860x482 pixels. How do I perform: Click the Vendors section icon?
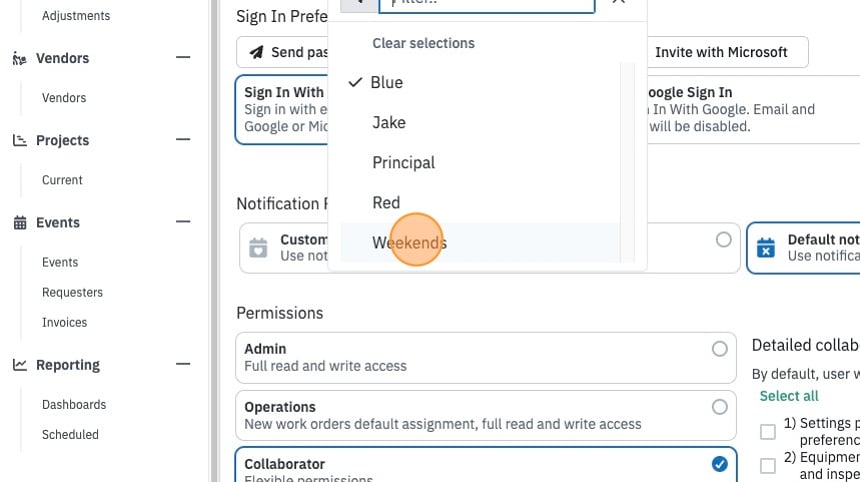tap(19, 58)
